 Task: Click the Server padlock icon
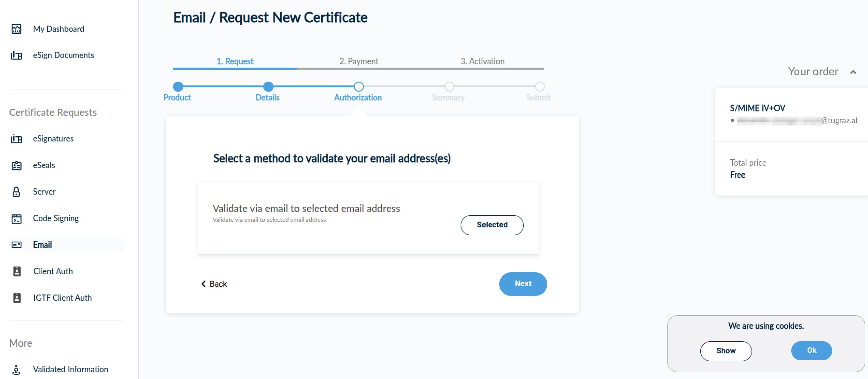coord(16,192)
